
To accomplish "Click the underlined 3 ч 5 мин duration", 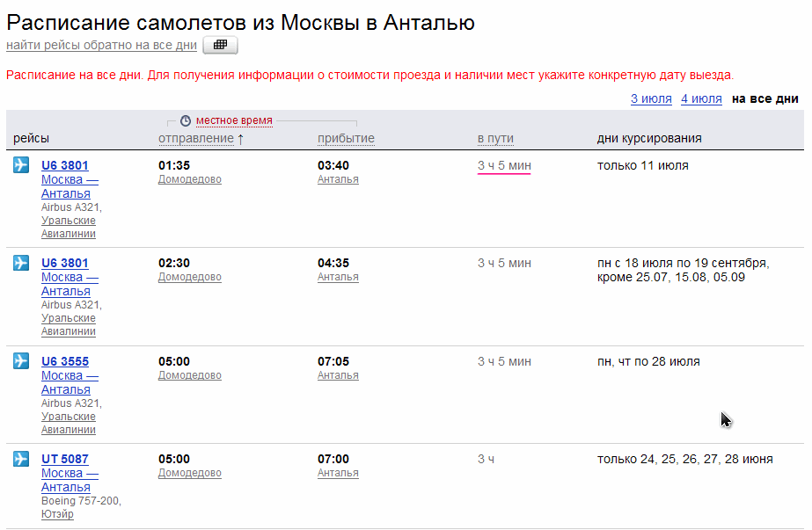I will [504, 165].
